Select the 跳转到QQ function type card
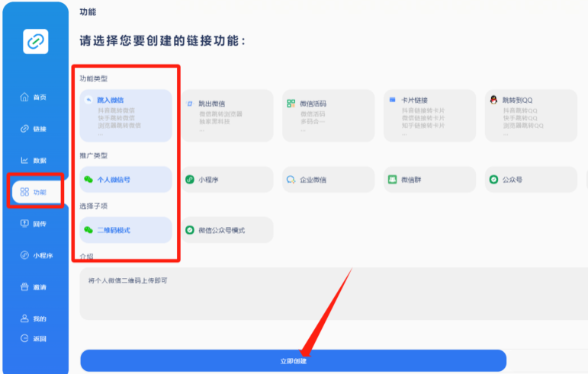Image resolution: width=588 pixels, height=374 pixels. [531, 116]
